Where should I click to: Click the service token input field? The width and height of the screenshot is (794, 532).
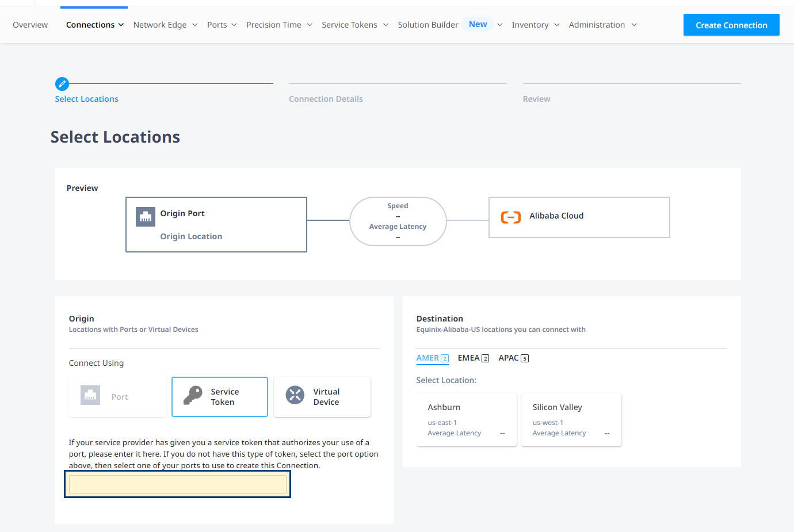[x=178, y=484]
